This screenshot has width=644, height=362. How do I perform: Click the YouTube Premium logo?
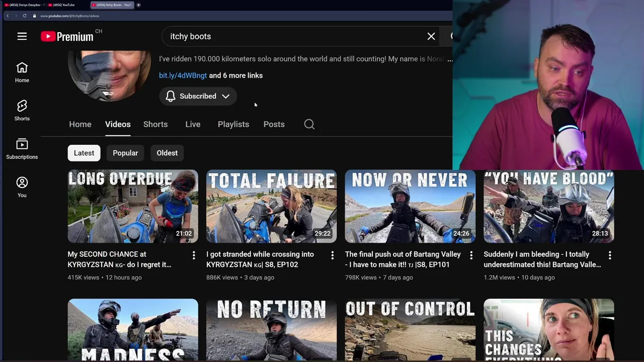click(x=67, y=36)
